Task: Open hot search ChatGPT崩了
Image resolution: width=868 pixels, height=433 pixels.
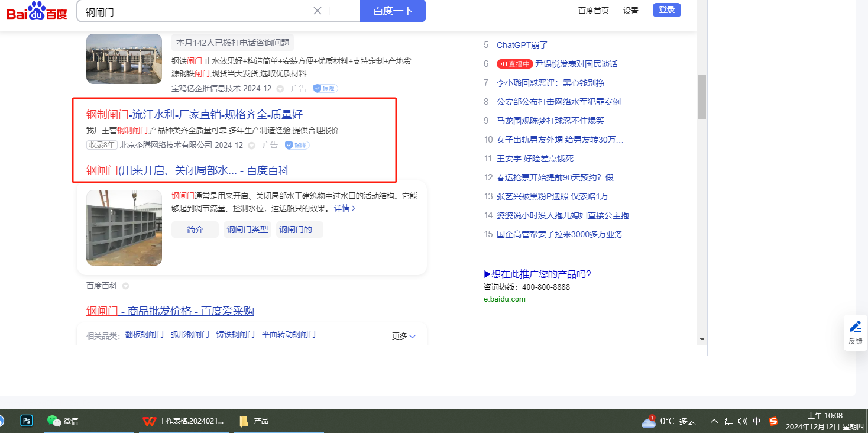Action: (x=522, y=45)
